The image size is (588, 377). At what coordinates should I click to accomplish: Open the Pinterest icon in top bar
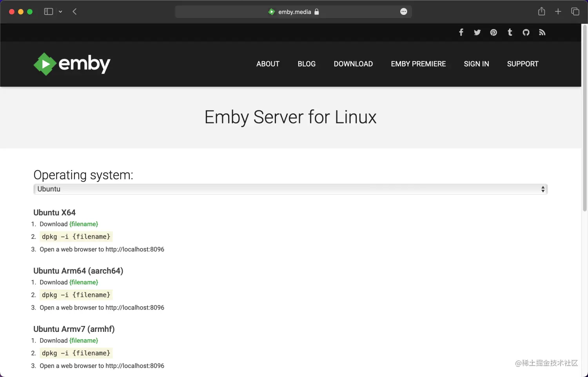click(494, 32)
